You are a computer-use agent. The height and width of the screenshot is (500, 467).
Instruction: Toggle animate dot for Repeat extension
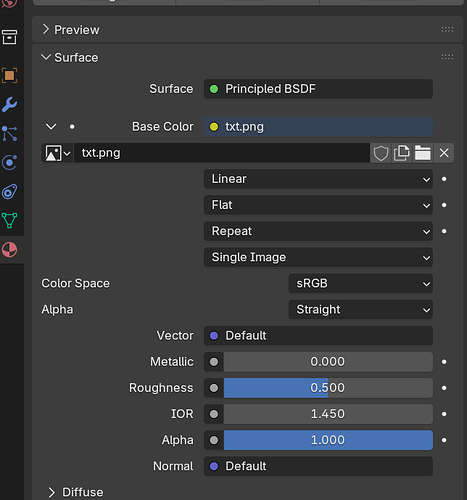(x=444, y=231)
